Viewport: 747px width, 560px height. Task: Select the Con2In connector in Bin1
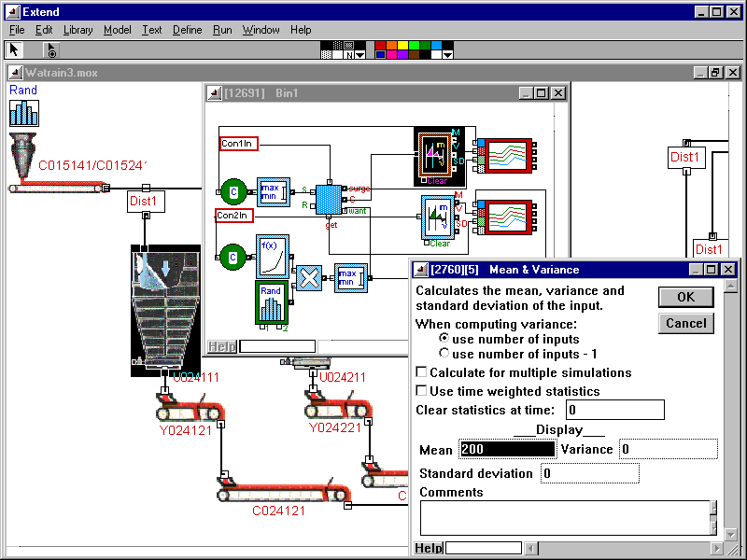234,216
